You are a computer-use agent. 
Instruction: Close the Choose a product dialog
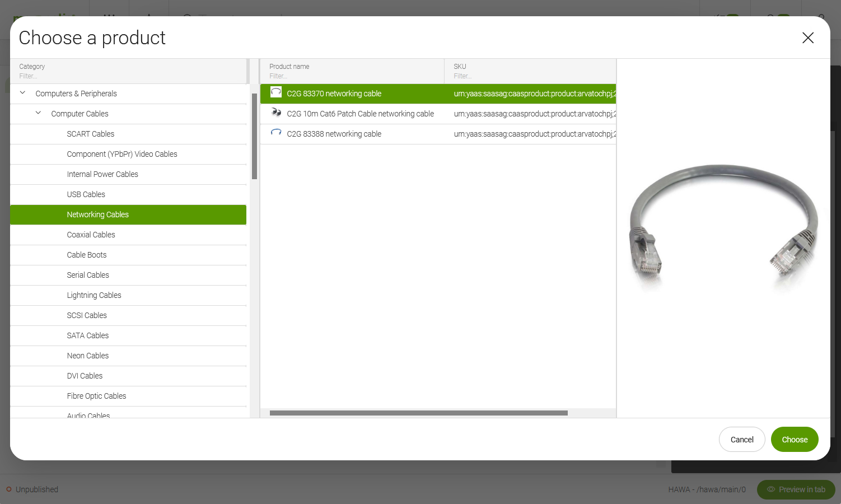(807, 38)
